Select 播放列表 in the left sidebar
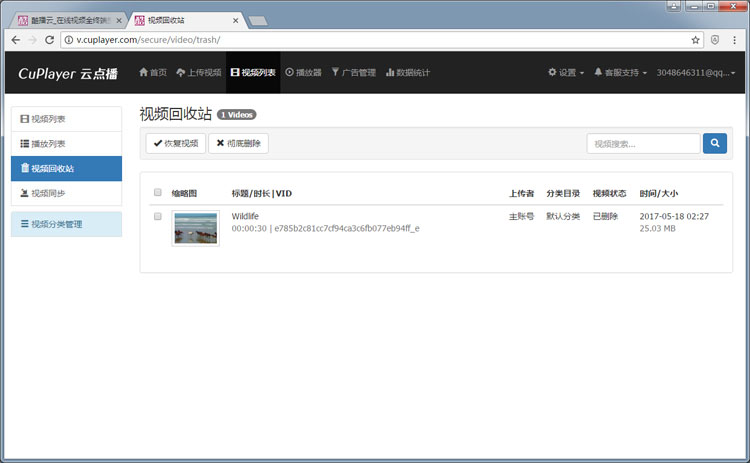Screen dimensions: 750x463 coord(66,144)
